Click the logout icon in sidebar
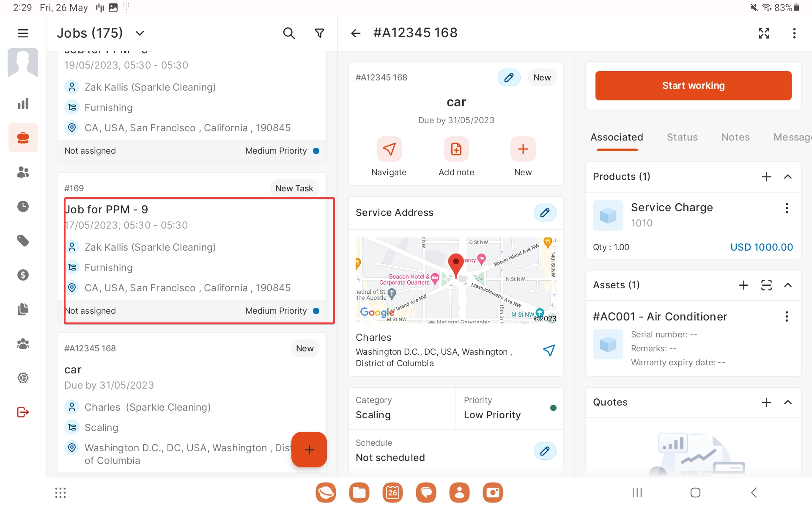Image resolution: width=812 pixels, height=508 pixels. pos(23,412)
